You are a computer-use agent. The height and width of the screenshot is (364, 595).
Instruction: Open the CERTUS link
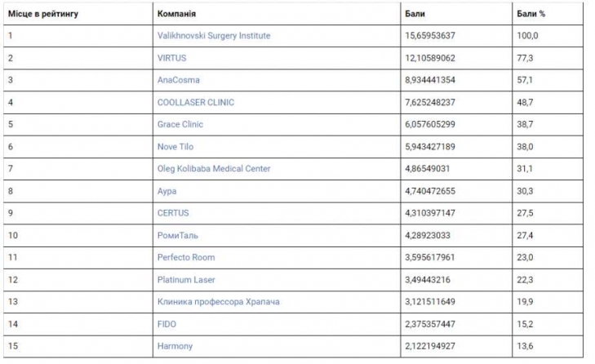[172, 213]
